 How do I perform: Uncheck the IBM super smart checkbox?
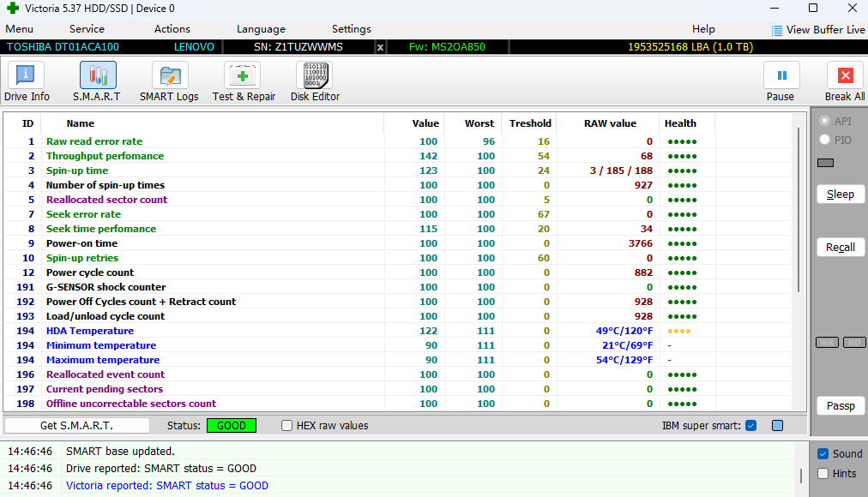751,426
